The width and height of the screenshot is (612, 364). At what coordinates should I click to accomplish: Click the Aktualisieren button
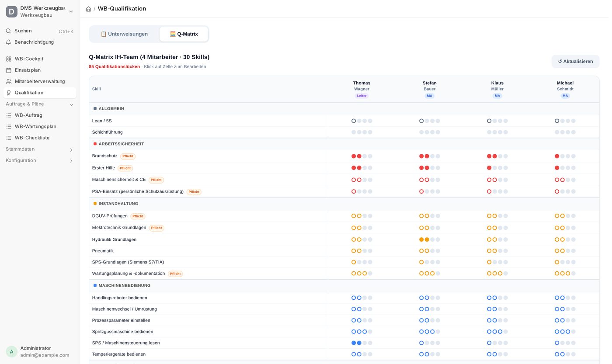pyautogui.click(x=575, y=62)
